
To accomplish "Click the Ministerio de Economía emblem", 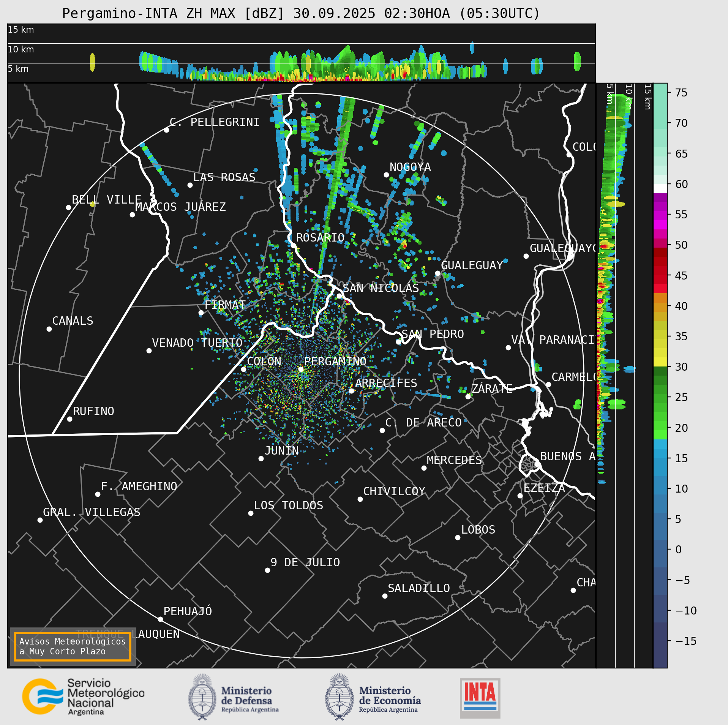I will 339,697.
